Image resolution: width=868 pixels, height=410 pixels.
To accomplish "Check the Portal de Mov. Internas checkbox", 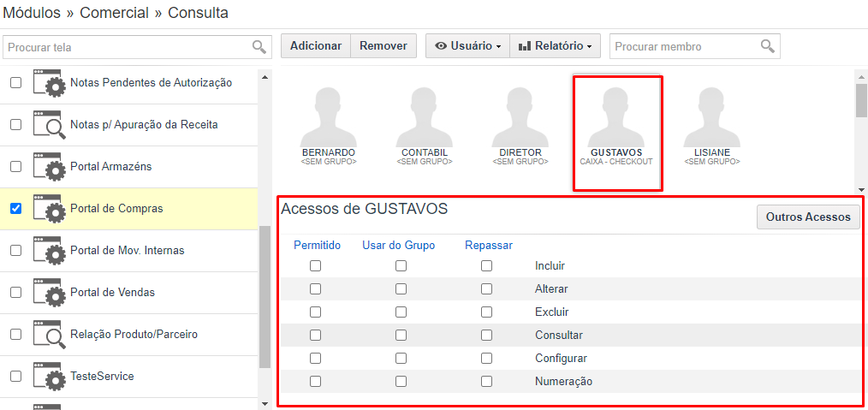I will [x=16, y=250].
